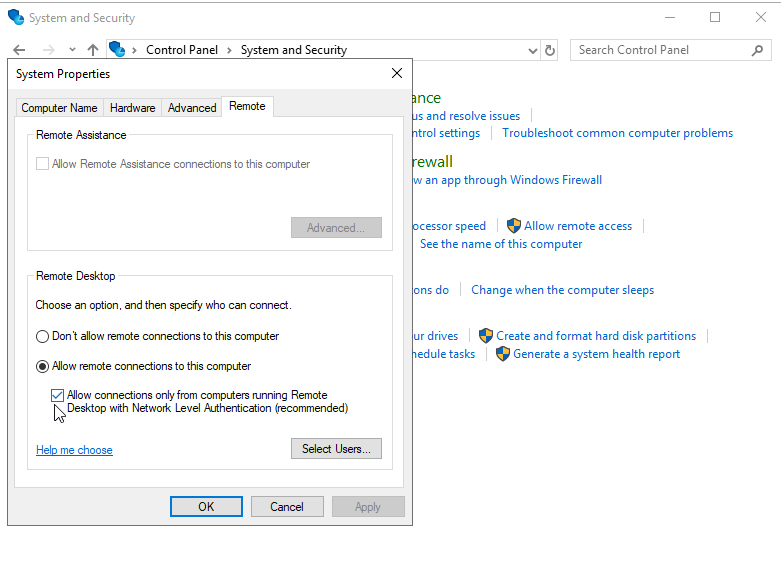Open the Help me choose link
The image size is (781, 587).
74,450
